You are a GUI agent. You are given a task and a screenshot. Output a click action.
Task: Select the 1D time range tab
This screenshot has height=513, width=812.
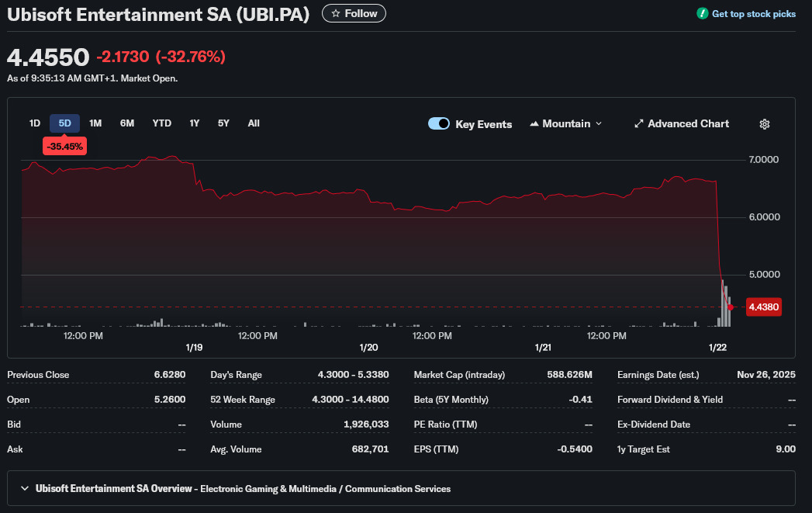click(35, 123)
